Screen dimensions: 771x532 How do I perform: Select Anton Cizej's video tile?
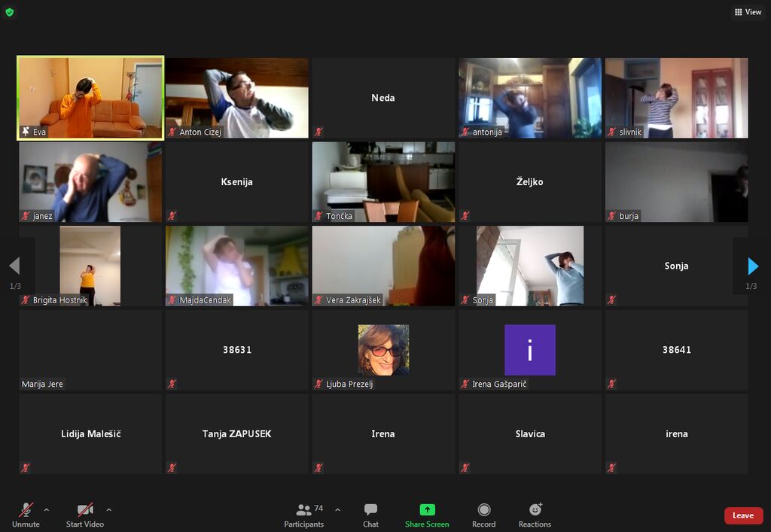pos(236,98)
